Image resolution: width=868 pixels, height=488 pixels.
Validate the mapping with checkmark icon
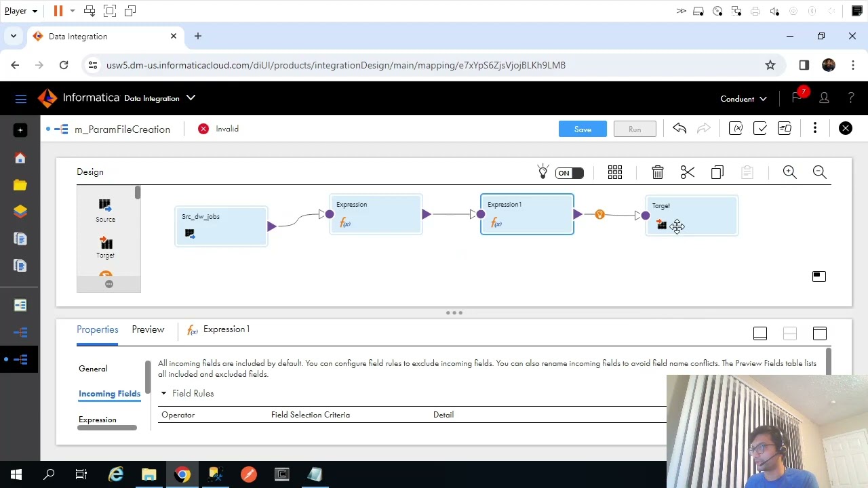click(760, 129)
